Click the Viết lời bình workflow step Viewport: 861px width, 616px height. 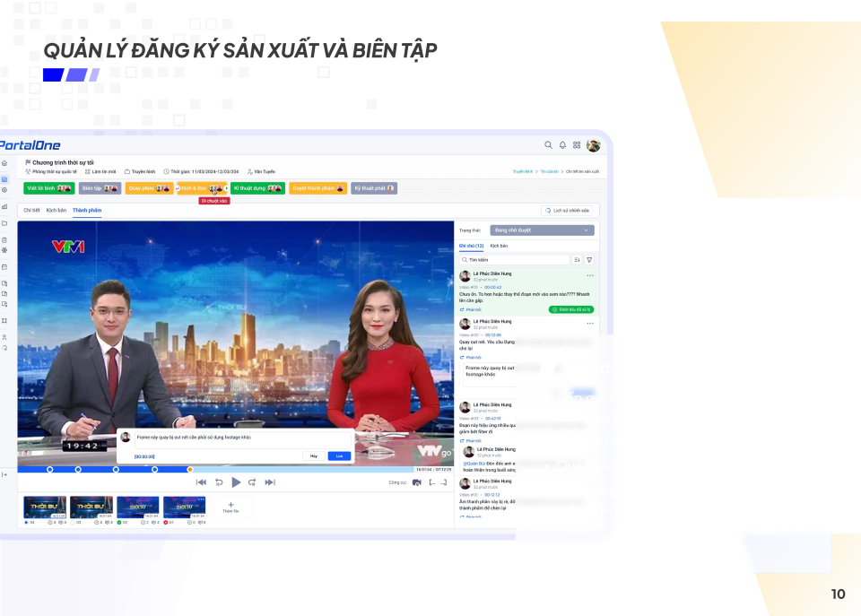[49, 188]
